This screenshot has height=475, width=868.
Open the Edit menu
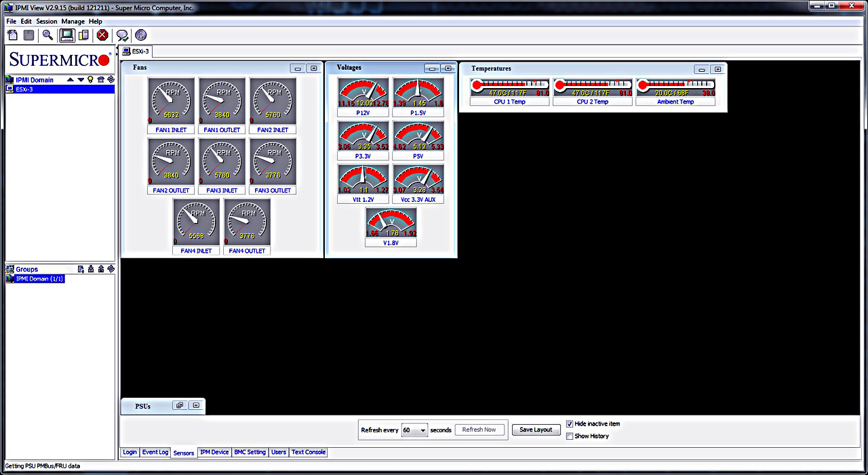coord(26,22)
